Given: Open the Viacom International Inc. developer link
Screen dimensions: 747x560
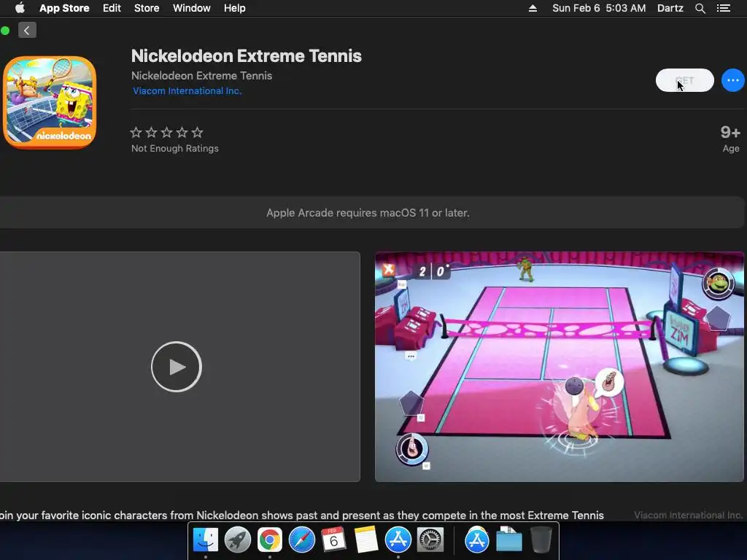Looking at the screenshot, I should (187, 91).
